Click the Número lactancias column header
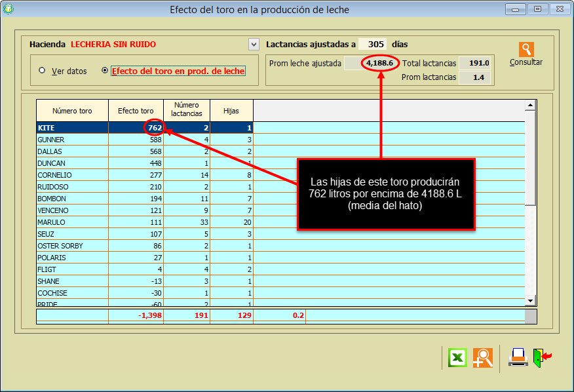Screen dimensions: 574x392 (x=187, y=111)
